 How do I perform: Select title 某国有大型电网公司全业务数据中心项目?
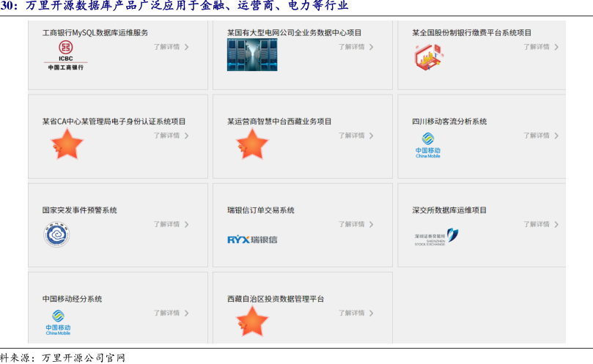tap(294, 33)
